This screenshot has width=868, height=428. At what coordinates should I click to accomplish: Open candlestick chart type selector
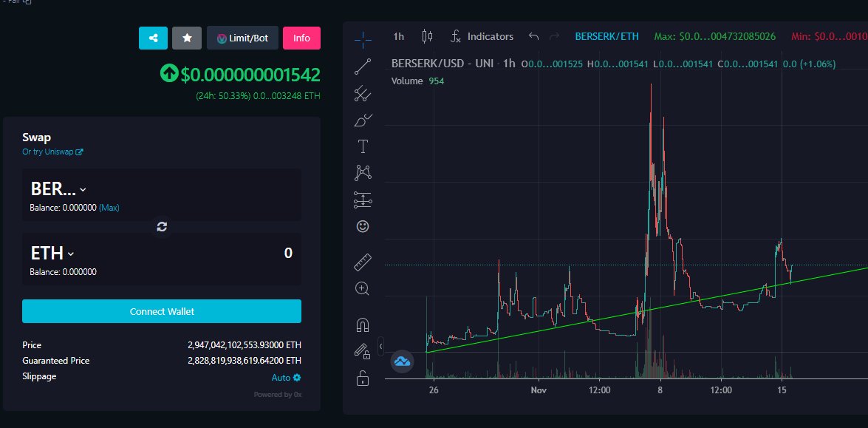coord(427,36)
